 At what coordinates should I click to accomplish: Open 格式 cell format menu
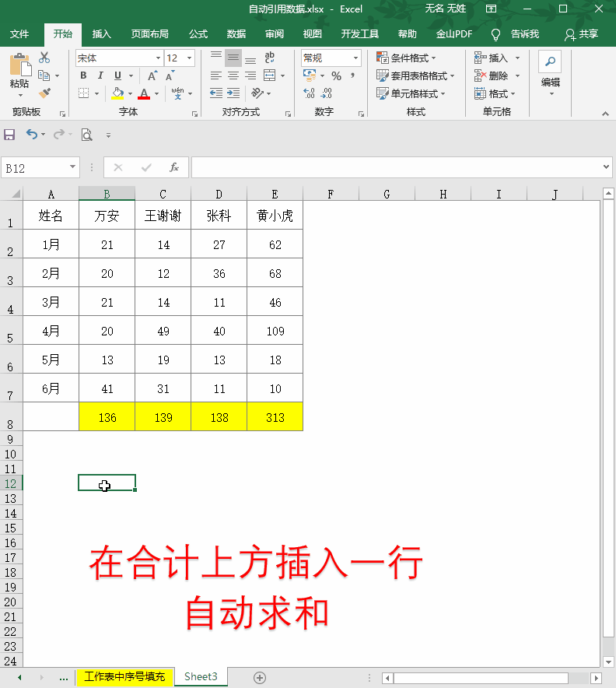pyautogui.click(x=495, y=93)
